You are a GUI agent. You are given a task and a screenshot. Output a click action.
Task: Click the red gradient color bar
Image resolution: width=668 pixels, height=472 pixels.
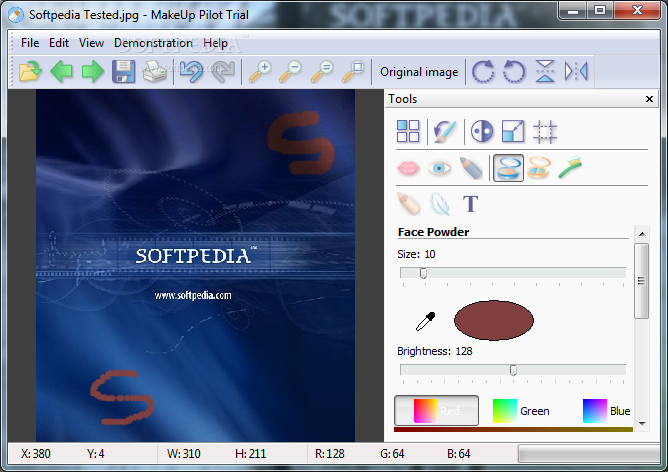coord(513,429)
